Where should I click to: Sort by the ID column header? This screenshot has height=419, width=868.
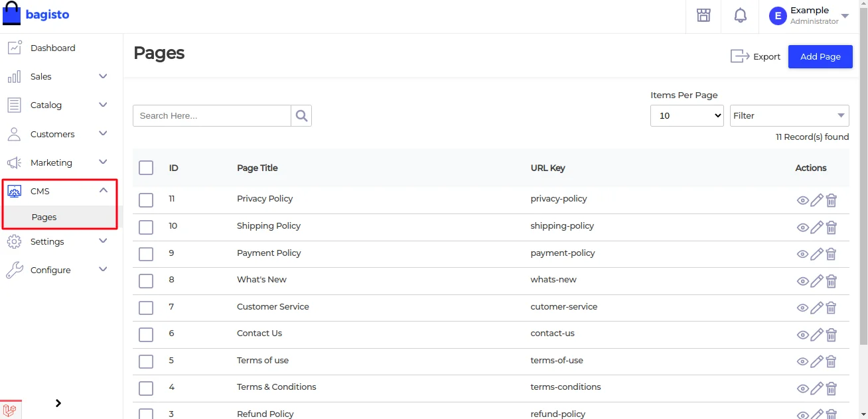[x=174, y=168]
